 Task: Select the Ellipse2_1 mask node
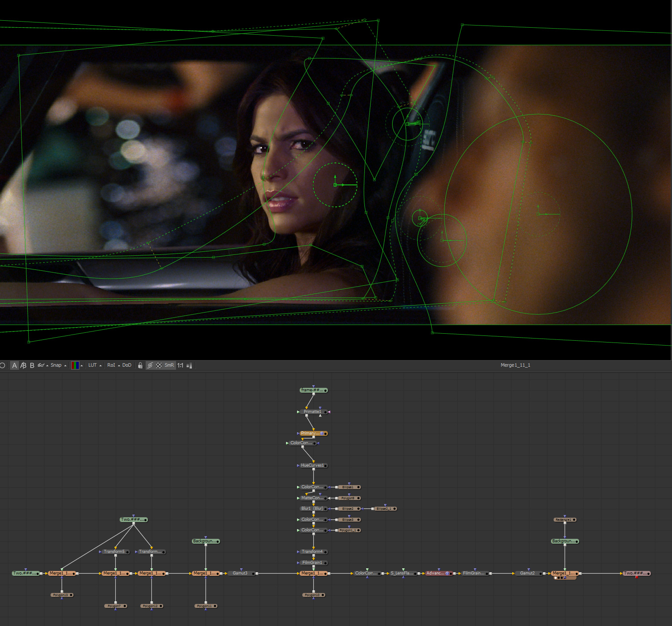(385, 508)
